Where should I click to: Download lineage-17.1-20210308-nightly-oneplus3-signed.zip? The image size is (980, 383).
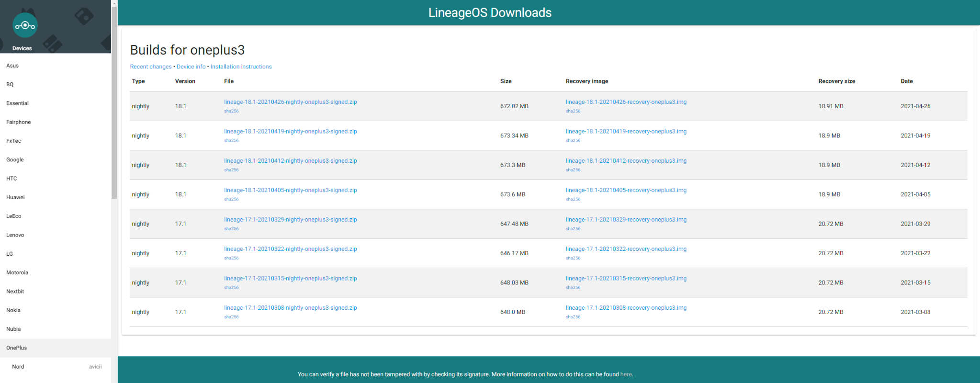pos(291,308)
